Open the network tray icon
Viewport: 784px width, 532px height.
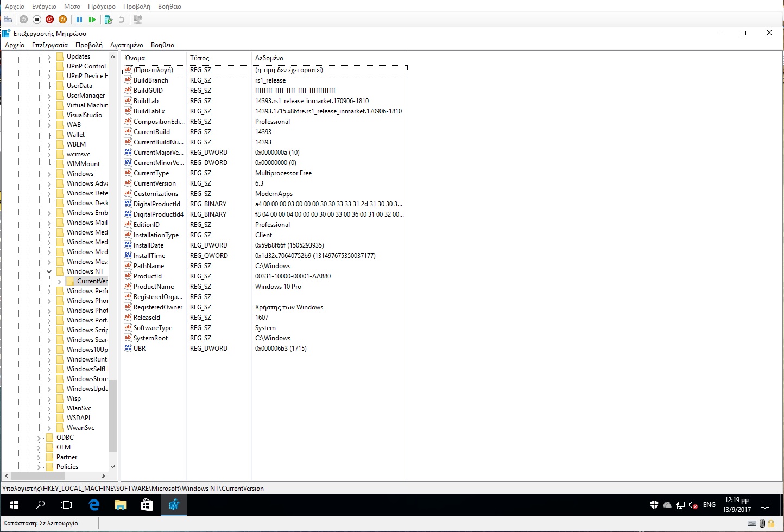point(680,505)
